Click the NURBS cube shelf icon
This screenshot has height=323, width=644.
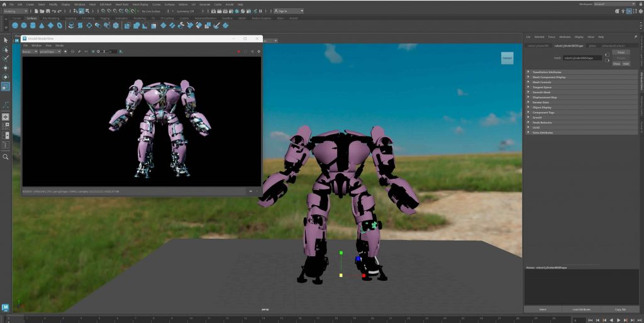click(x=24, y=26)
